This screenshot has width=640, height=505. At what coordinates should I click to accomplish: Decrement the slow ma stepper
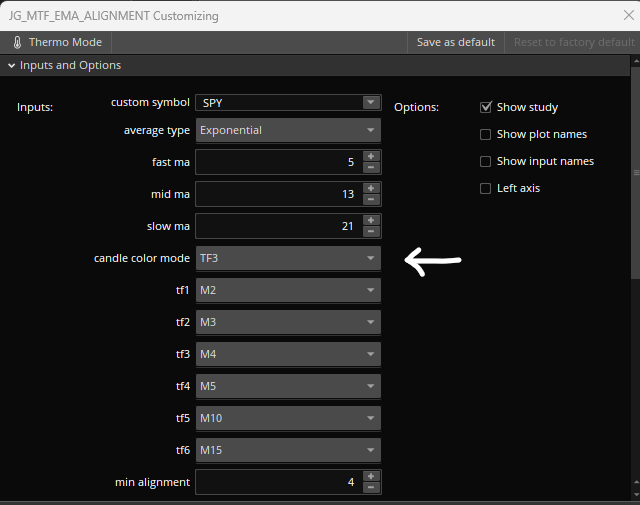click(371, 232)
